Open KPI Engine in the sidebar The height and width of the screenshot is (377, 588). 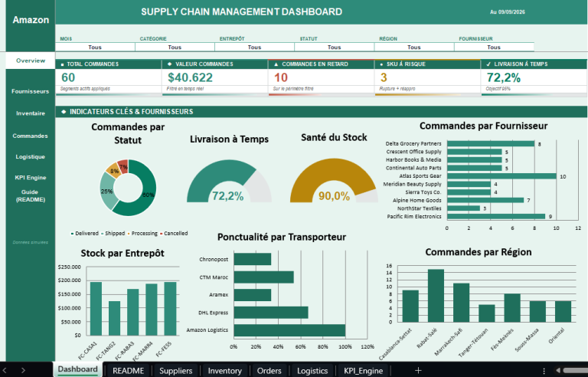click(31, 178)
